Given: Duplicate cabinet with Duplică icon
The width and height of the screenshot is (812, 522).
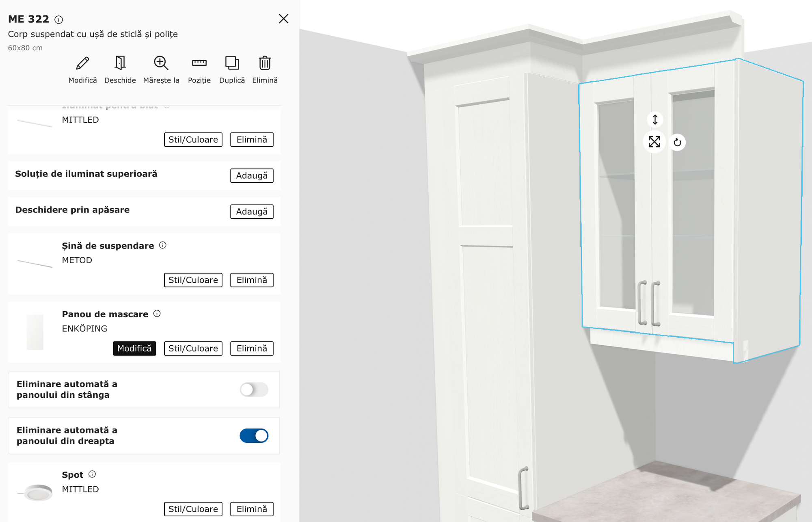Looking at the screenshot, I should 232,63.
